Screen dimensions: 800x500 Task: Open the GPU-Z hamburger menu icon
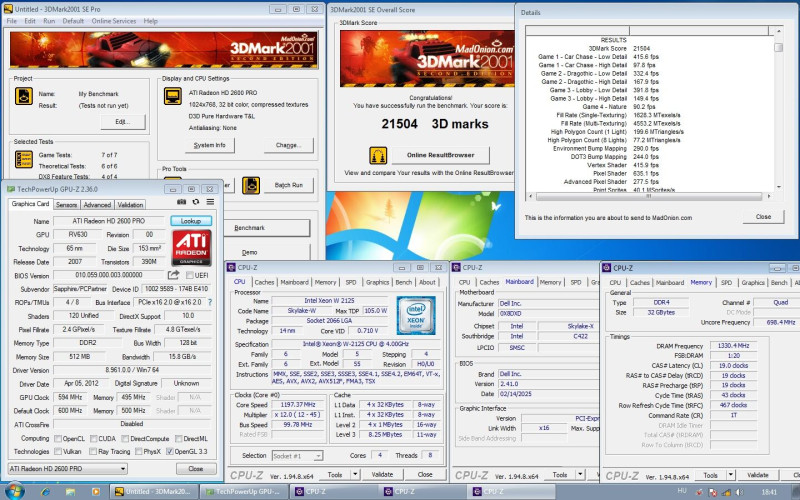pos(210,202)
